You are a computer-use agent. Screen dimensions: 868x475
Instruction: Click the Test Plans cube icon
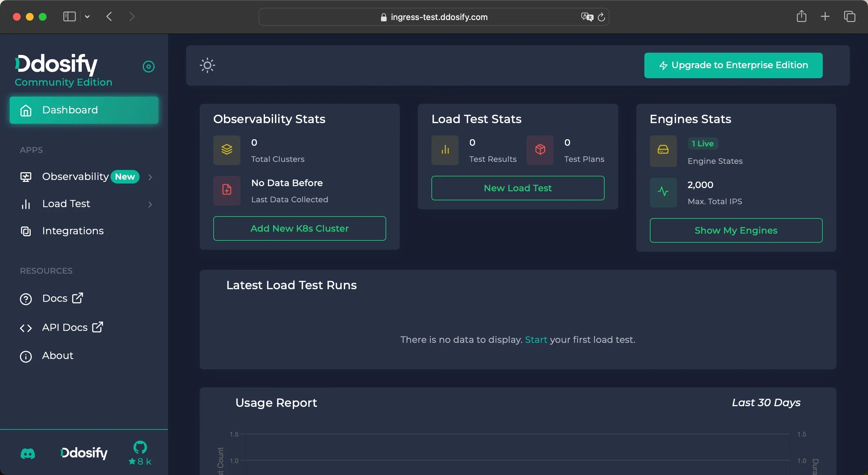tap(540, 150)
